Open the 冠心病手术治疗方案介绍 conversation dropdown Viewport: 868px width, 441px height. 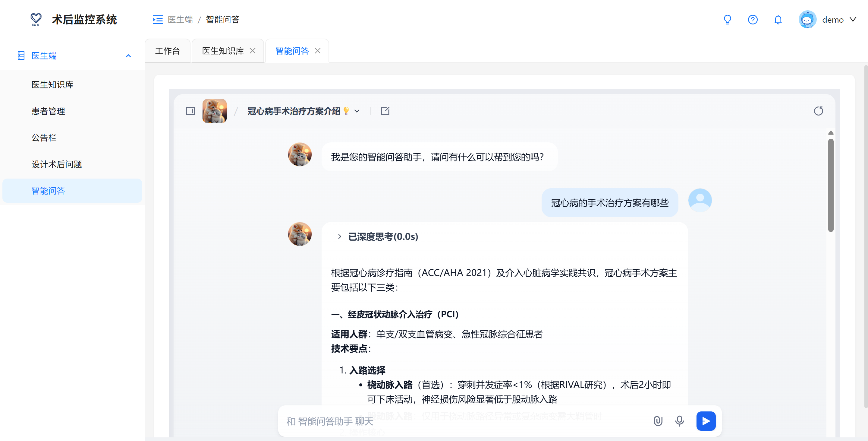[357, 111]
